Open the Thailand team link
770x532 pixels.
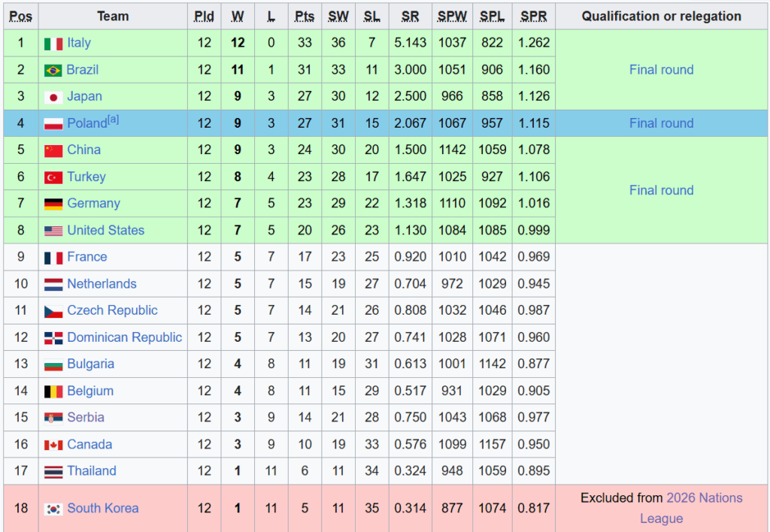tap(92, 470)
